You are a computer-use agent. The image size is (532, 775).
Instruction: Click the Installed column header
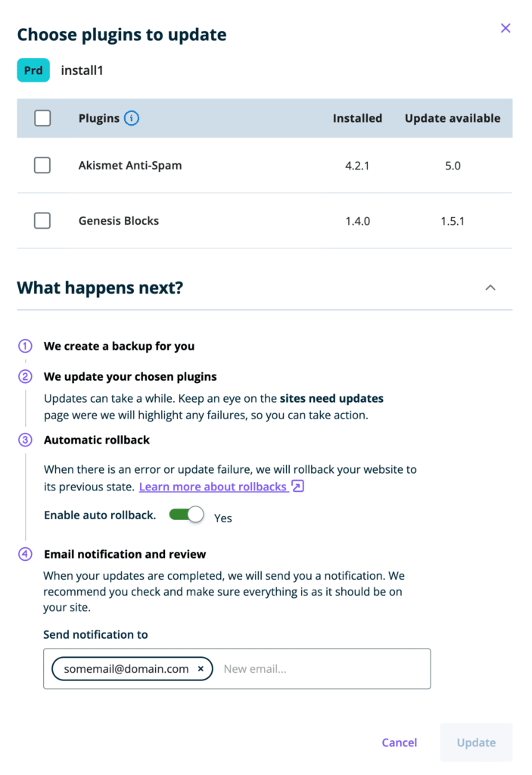[357, 118]
